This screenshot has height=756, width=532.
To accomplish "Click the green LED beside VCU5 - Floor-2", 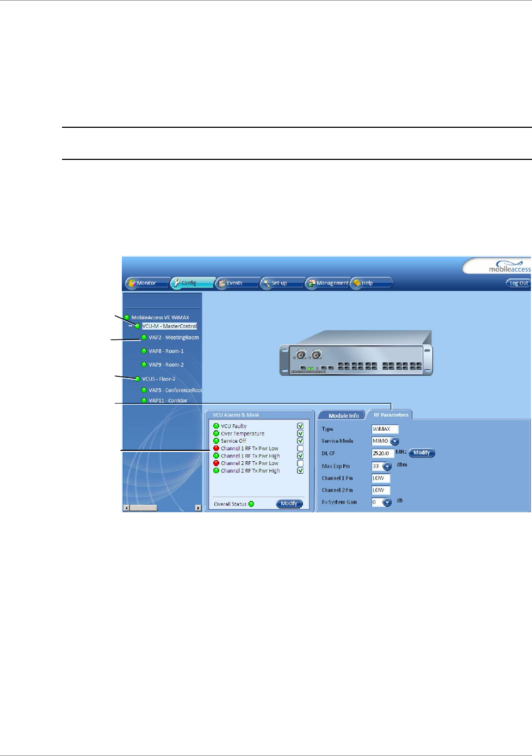I will click(x=138, y=379).
